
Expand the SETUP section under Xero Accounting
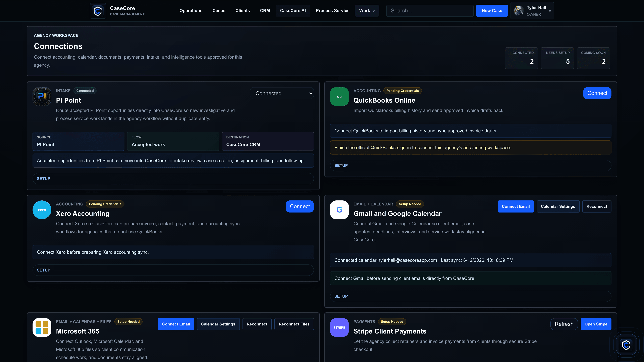pyautogui.click(x=173, y=270)
